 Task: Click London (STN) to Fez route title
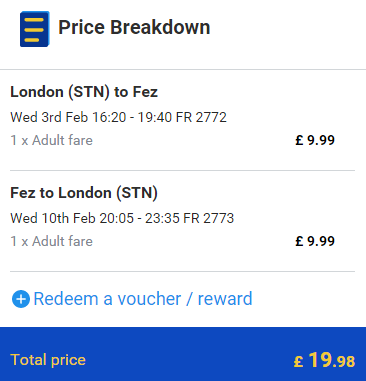(x=84, y=92)
